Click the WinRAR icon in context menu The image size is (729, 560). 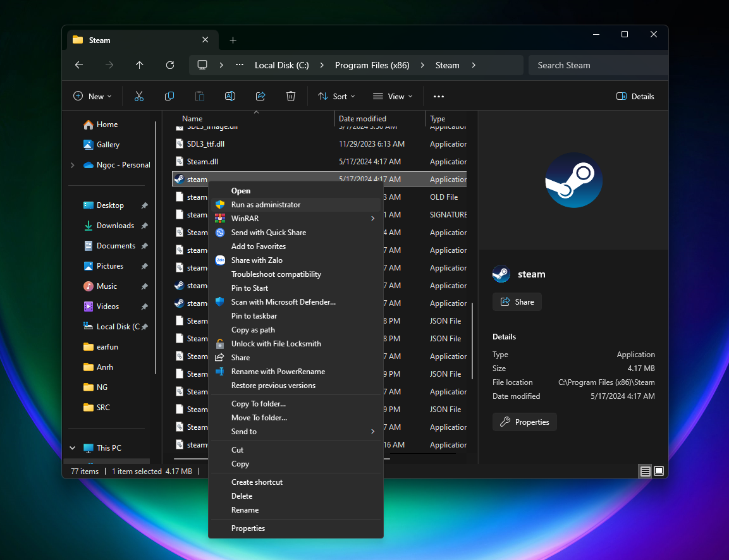point(220,219)
